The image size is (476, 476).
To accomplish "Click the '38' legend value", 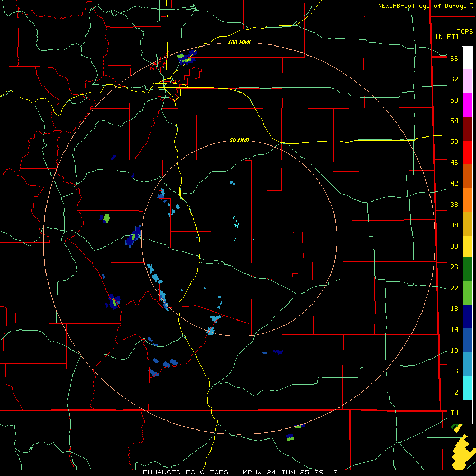I will [x=454, y=204].
